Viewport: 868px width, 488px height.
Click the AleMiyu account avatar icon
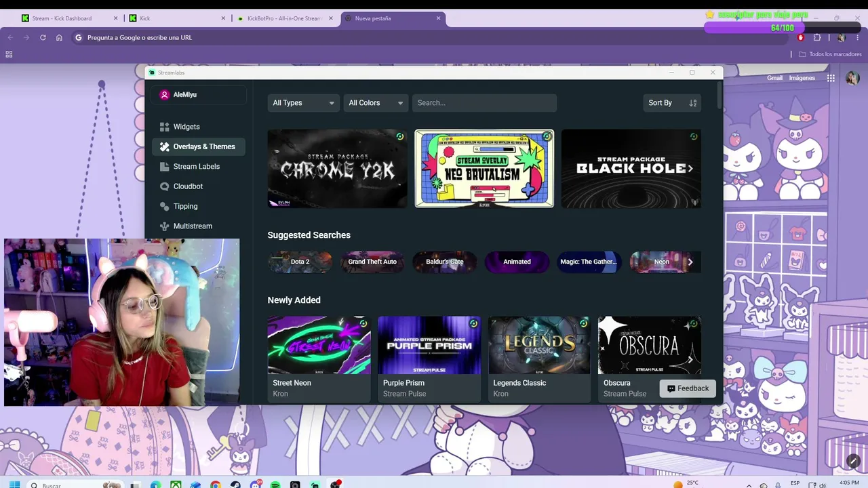(x=164, y=95)
